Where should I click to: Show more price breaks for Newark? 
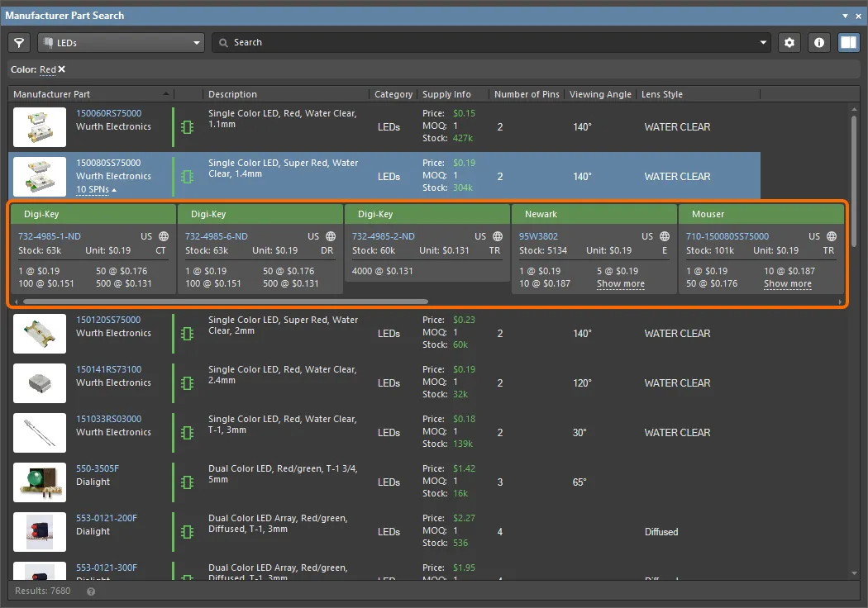(x=621, y=284)
